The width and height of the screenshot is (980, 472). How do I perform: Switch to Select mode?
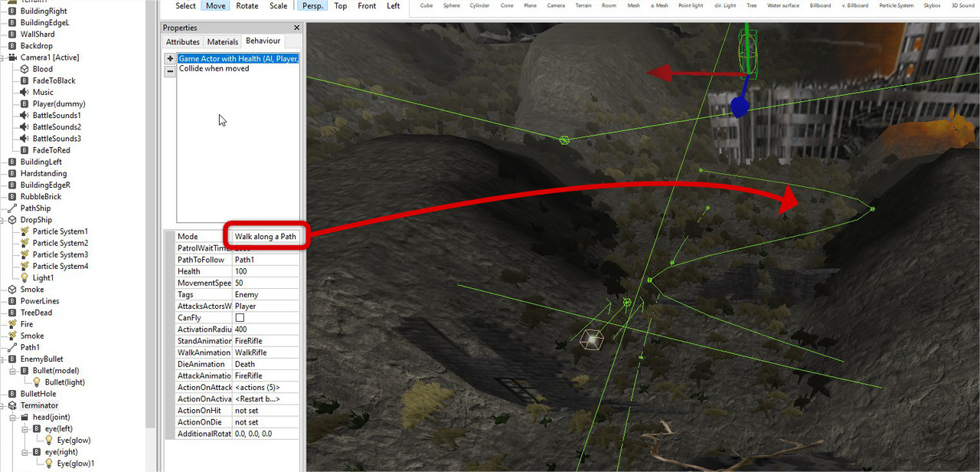(x=186, y=5)
